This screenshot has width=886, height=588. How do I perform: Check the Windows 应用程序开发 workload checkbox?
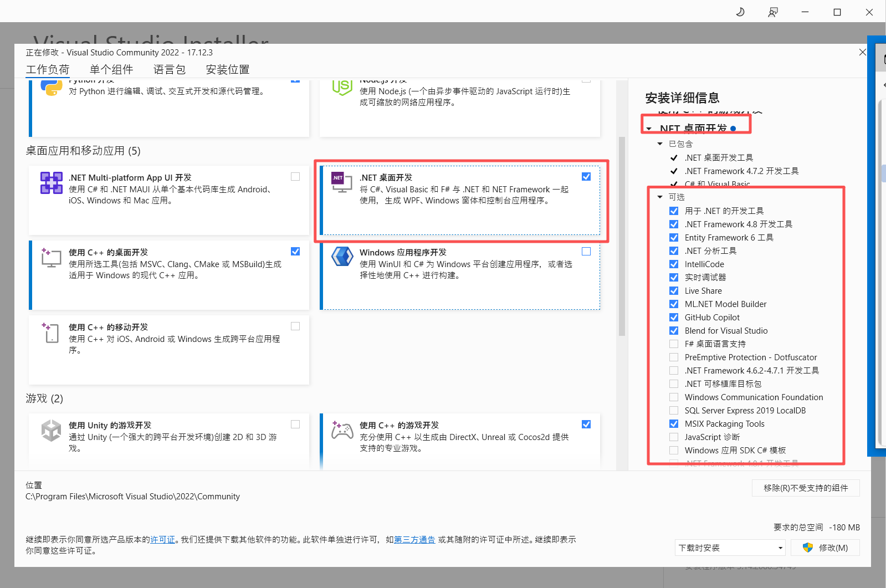pyautogui.click(x=586, y=252)
